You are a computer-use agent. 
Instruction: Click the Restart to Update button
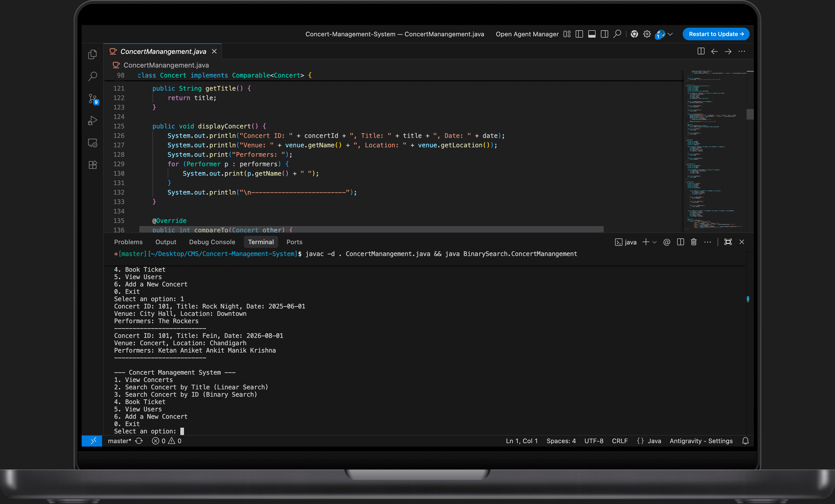click(716, 34)
